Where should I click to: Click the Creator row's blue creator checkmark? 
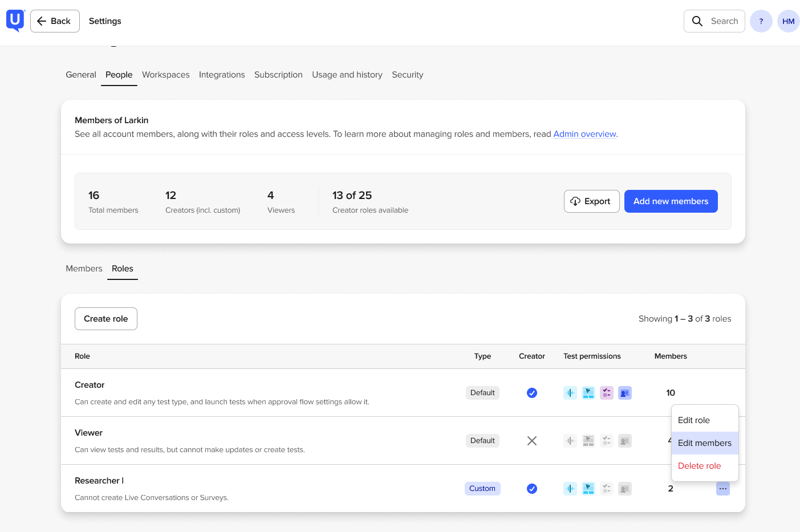[x=532, y=393]
